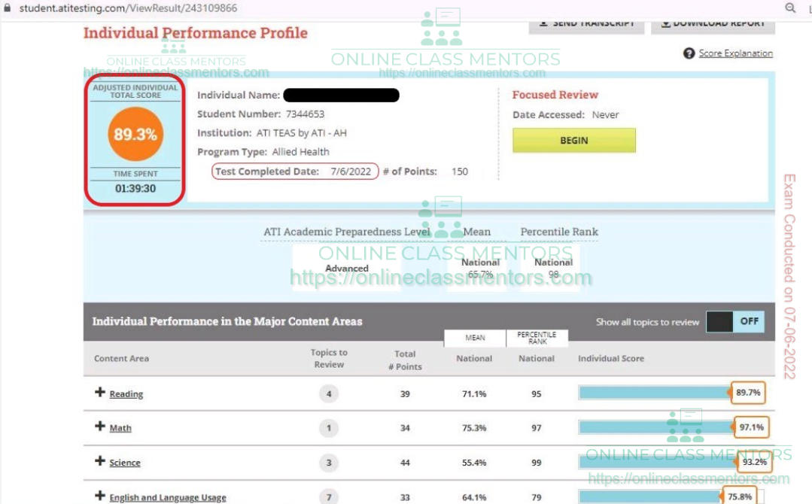Click the Science topics to review count badge
The image size is (812, 504).
pos(329,463)
